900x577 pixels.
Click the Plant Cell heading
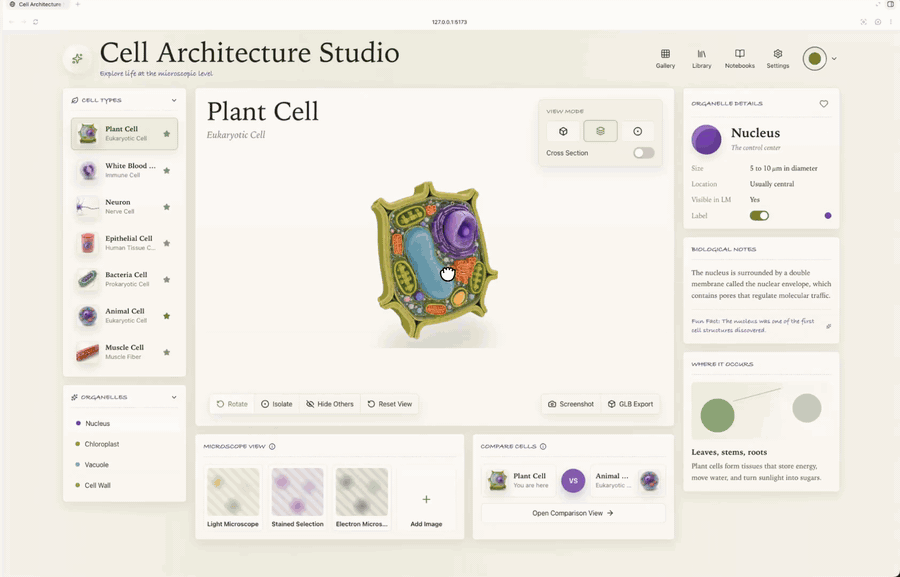click(x=263, y=111)
